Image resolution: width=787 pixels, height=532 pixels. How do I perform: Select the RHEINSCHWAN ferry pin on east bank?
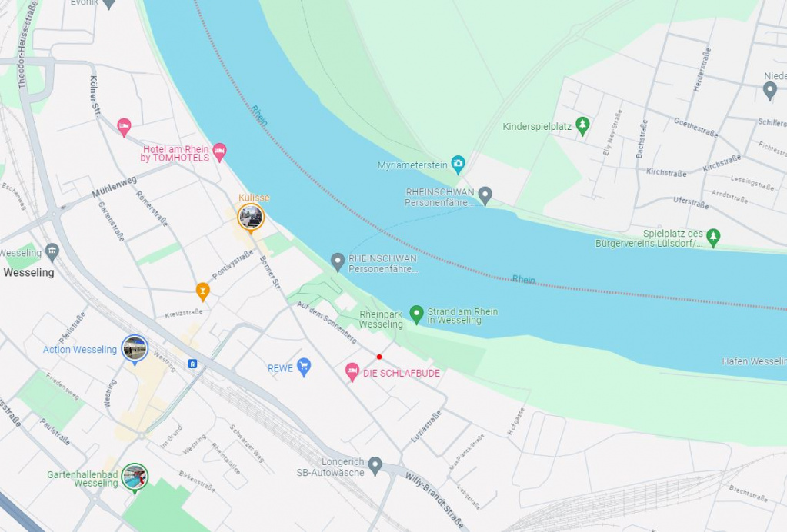[485, 195]
